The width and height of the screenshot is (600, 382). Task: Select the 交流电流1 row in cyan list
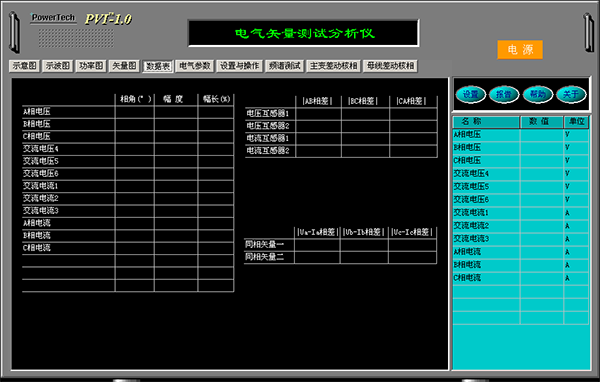coord(520,213)
